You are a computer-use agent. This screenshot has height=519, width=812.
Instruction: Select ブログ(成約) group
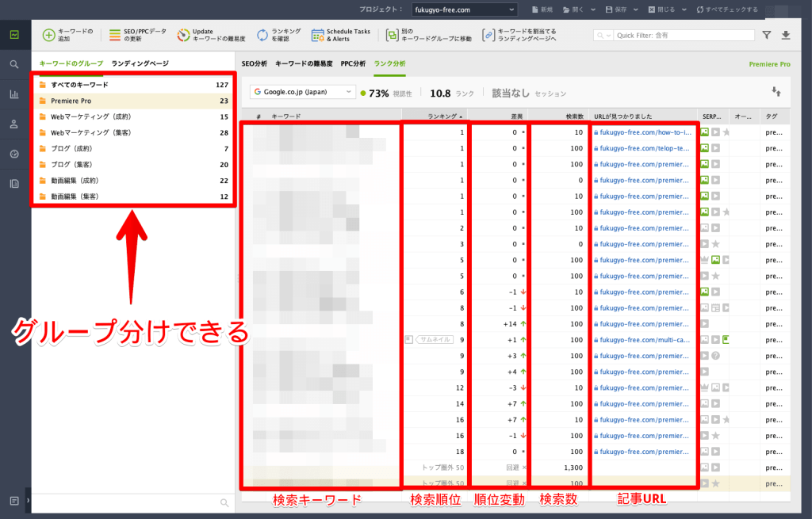pyautogui.click(x=133, y=149)
